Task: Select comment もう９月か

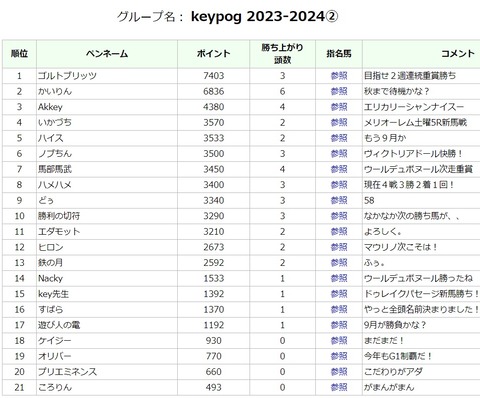Action: tap(385, 138)
